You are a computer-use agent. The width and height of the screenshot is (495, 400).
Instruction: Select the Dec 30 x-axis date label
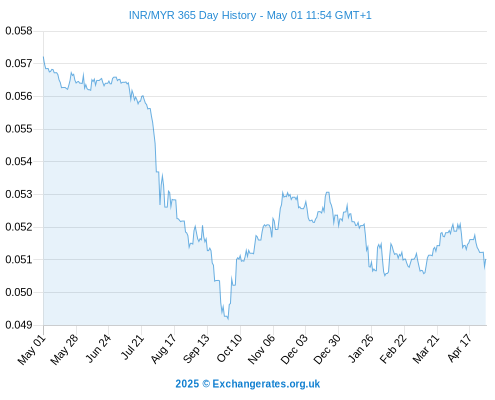tap(327, 349)
